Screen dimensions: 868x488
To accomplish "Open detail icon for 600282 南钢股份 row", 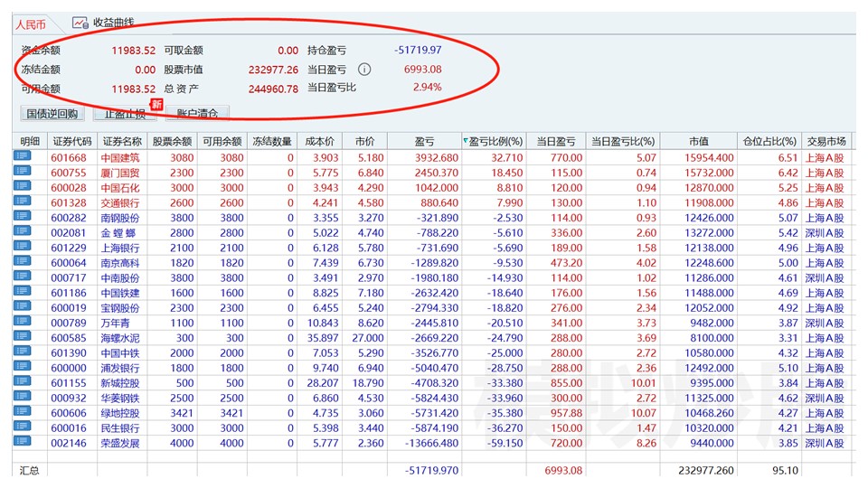I will [22, 216].
